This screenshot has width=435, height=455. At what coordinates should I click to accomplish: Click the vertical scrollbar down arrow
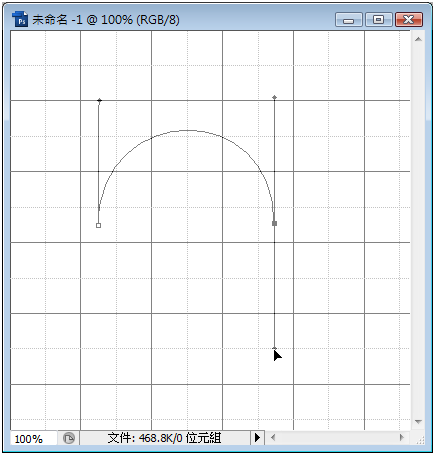click(418, 422)
